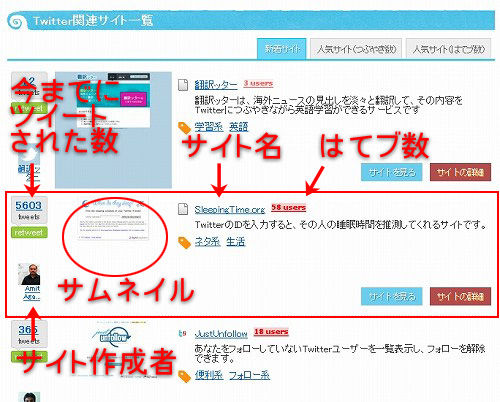This screenshot has height=402, width=500.
Task: Open the JustUnfollow title link
Action: 221,334
